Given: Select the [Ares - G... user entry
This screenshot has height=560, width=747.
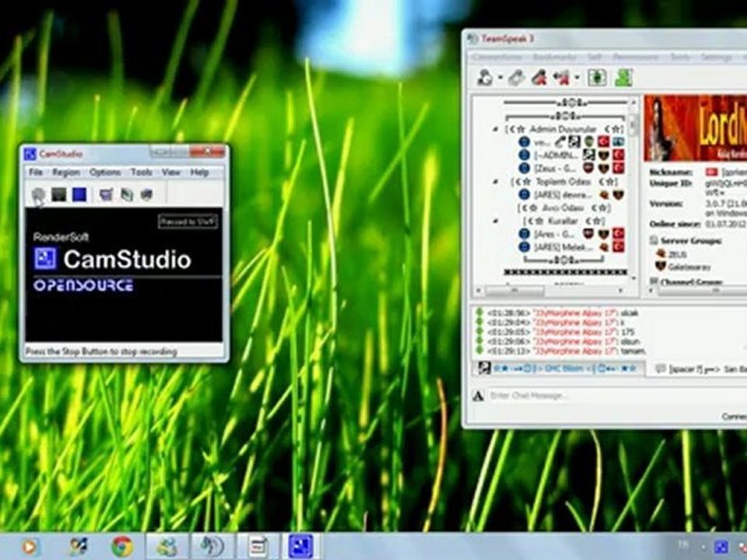Looking at the screenshot, I should [555, 234].
